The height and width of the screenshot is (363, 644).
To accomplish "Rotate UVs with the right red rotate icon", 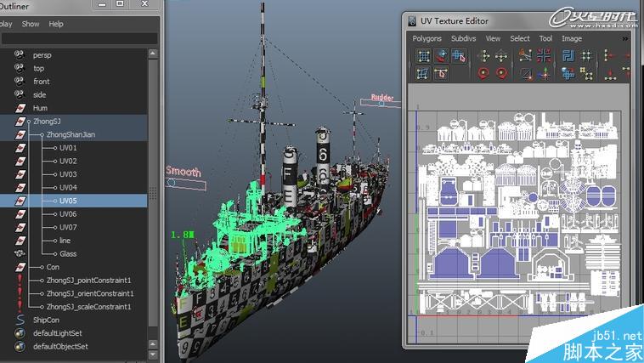I will [501, 74].
